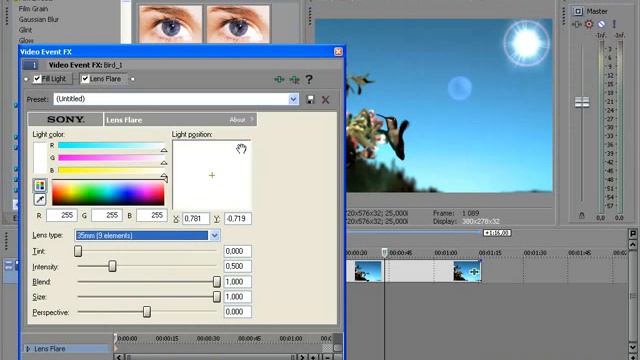This screenshot has height=360, width=640.
Task: Delete the preset with X icon
Action: click(325, 100)
